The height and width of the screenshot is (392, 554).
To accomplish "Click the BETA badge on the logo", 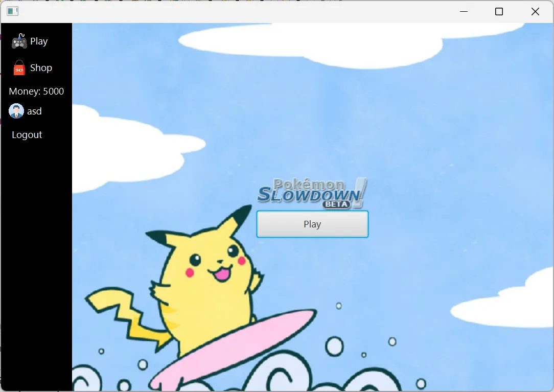I will (x=336, y=204).
